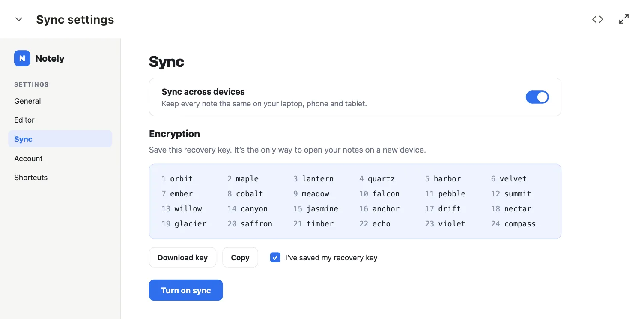Copy the recovery key
The width and height of the screenshot is (644, 319).
click(240, 257)
